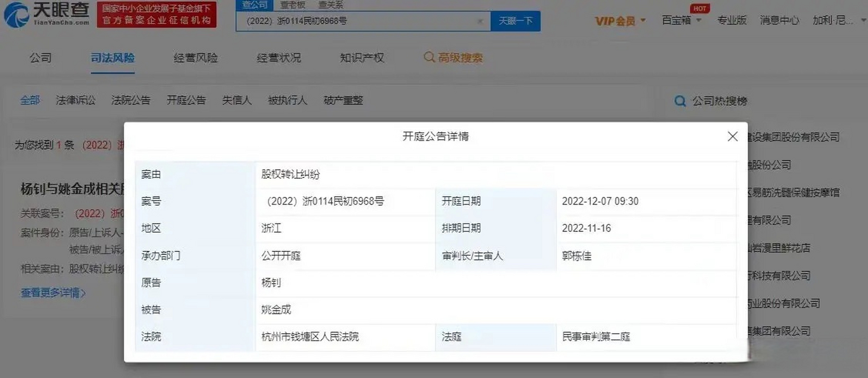Screen dimensions: 868x378
Task: Open 消息中心 in the top navigation
Action: (779, 20)
